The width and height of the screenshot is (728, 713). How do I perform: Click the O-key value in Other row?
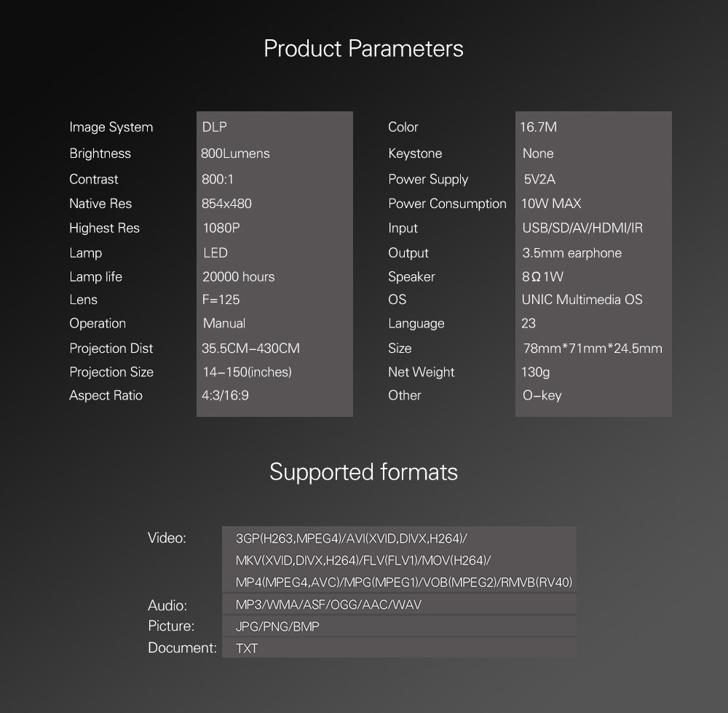(542, 396)
